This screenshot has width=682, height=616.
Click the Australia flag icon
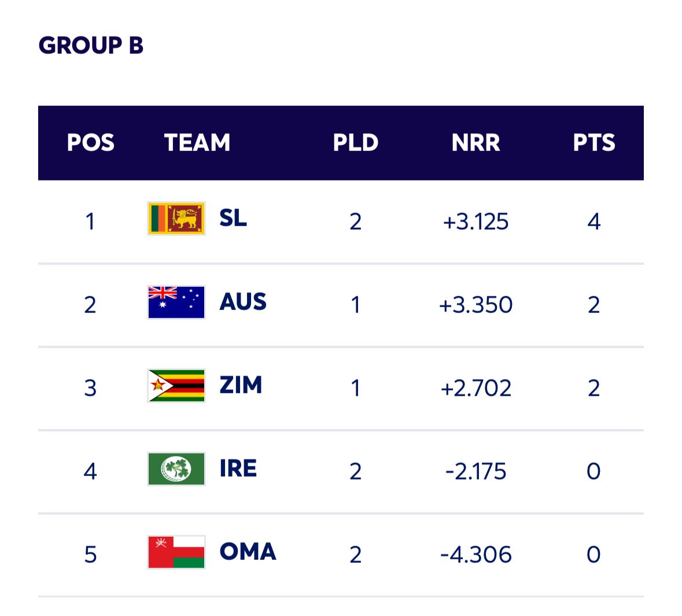pos(176,303)
